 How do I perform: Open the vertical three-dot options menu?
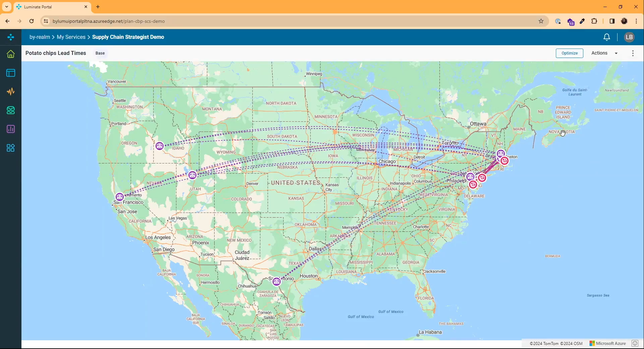[633, 53]
